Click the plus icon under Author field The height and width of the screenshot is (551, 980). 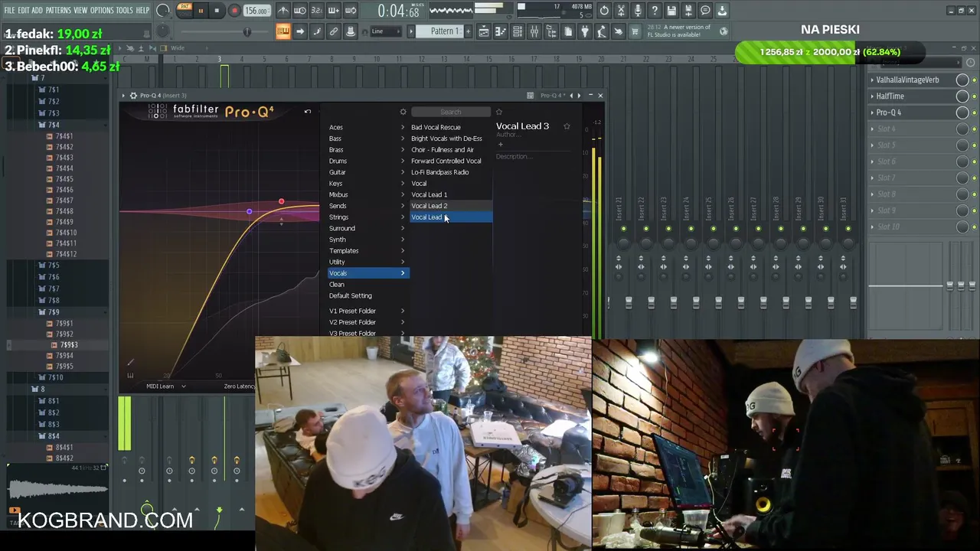[500, 144]
